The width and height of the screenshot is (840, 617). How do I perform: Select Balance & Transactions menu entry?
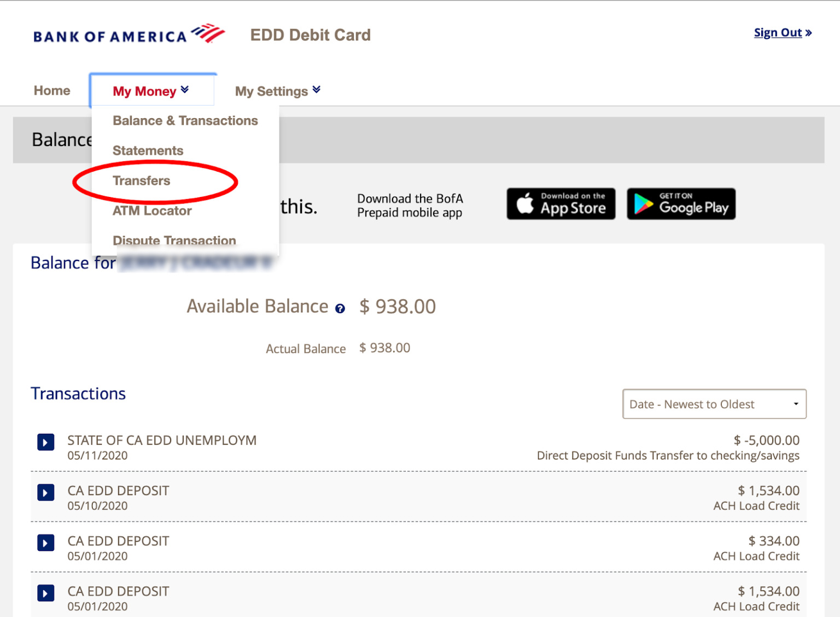(x=185, y=120)
